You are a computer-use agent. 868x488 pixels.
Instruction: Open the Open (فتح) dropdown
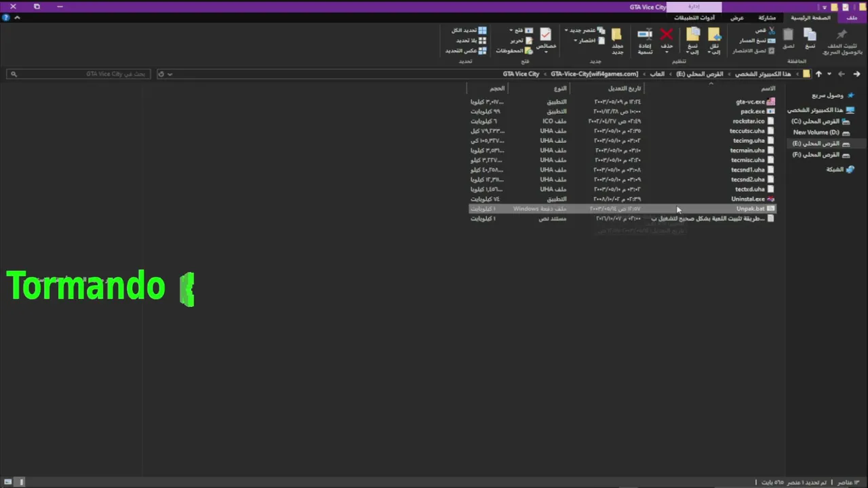[521, 30]
